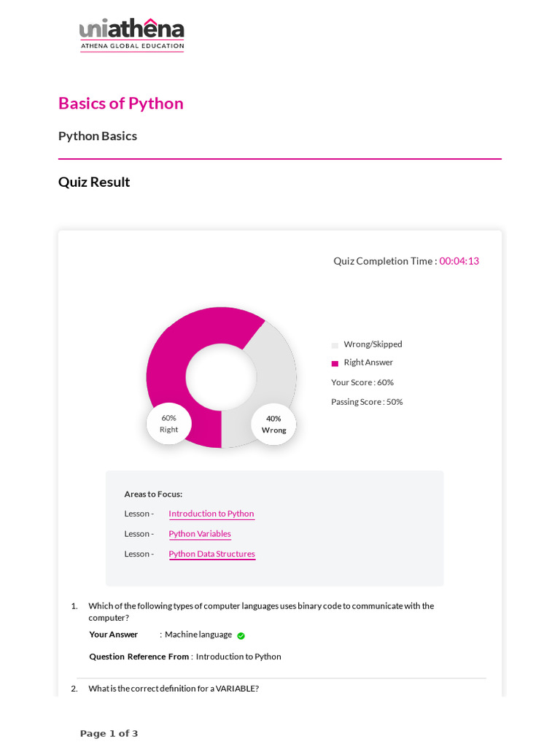This screenshot has width=560, height=747.
Task: Click the 40% Wrong badge
Action: (x=273, y=425)
